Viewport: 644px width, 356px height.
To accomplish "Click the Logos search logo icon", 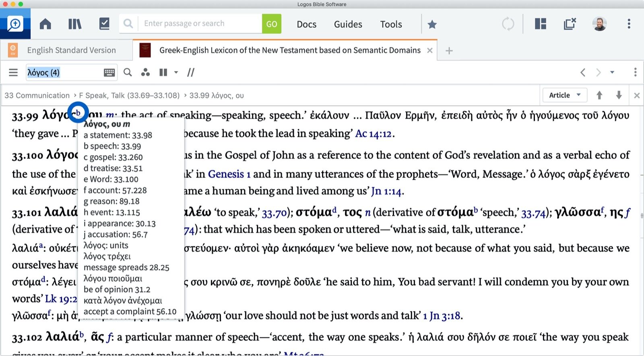I will click(15, 24).
